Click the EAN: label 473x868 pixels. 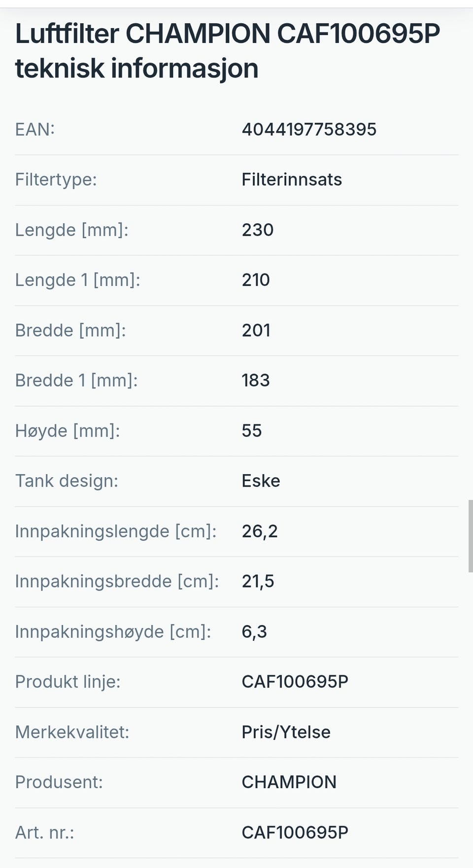[35, 130]
